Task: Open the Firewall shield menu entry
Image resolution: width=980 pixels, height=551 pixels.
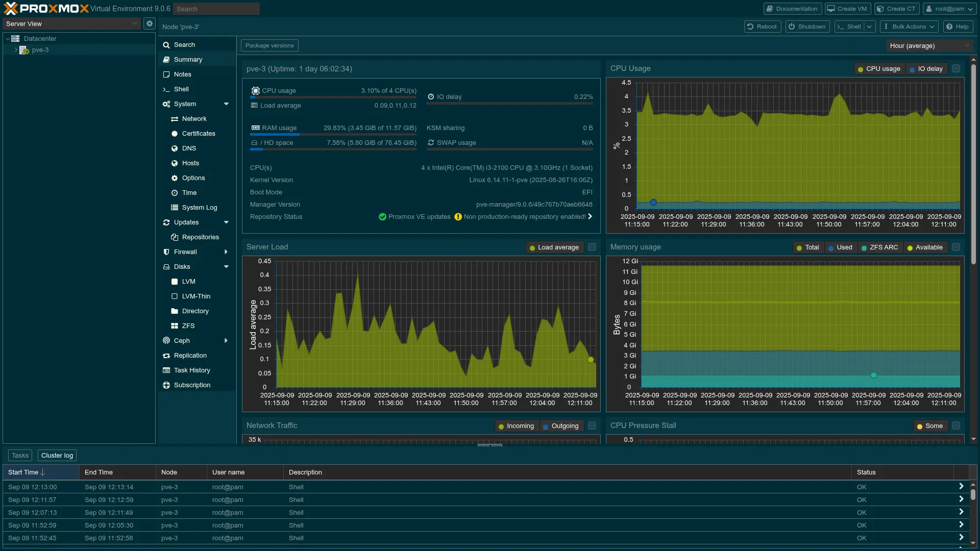Action: pos(185,252)
